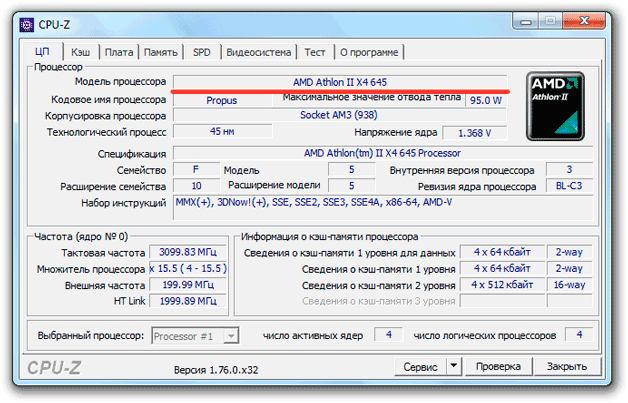Click the 95.0 W thermal value
628x403 pixels.
485,100
